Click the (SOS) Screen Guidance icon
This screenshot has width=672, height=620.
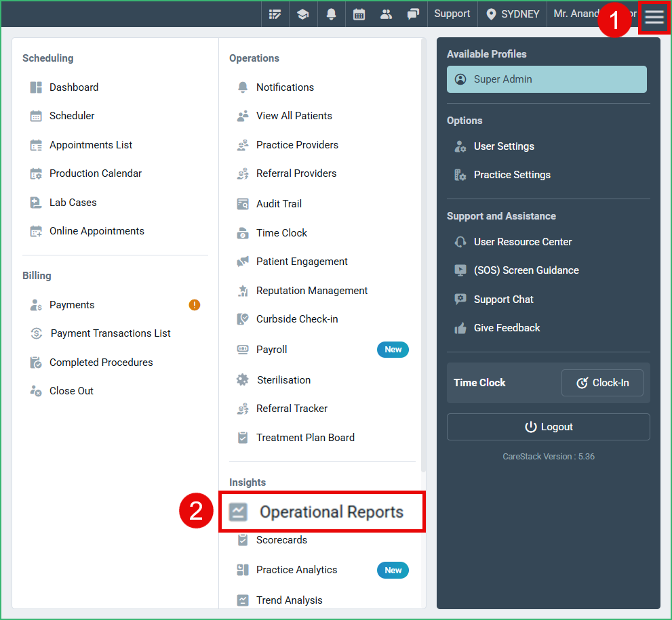point(460,270)
